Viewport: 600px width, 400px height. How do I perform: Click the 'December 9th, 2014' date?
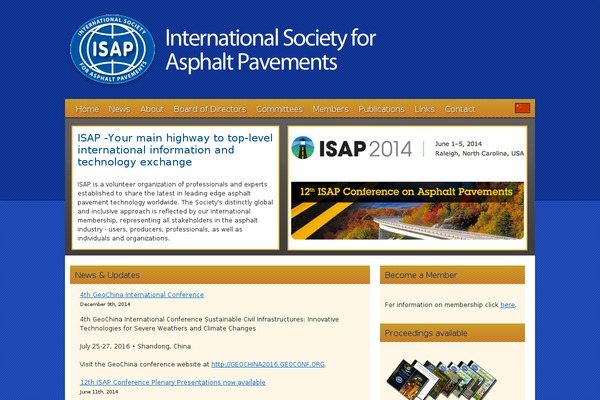[105, 304]
